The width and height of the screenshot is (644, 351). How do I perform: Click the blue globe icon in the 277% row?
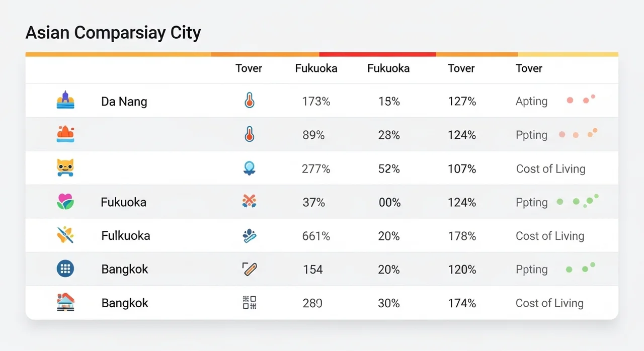point(250,168)
